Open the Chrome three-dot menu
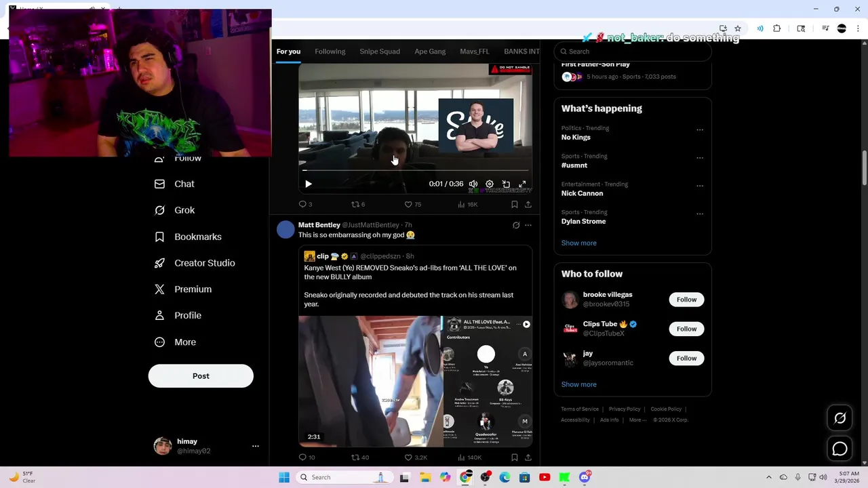Screen dimensions: 868x488 click(x=857, y=28)
